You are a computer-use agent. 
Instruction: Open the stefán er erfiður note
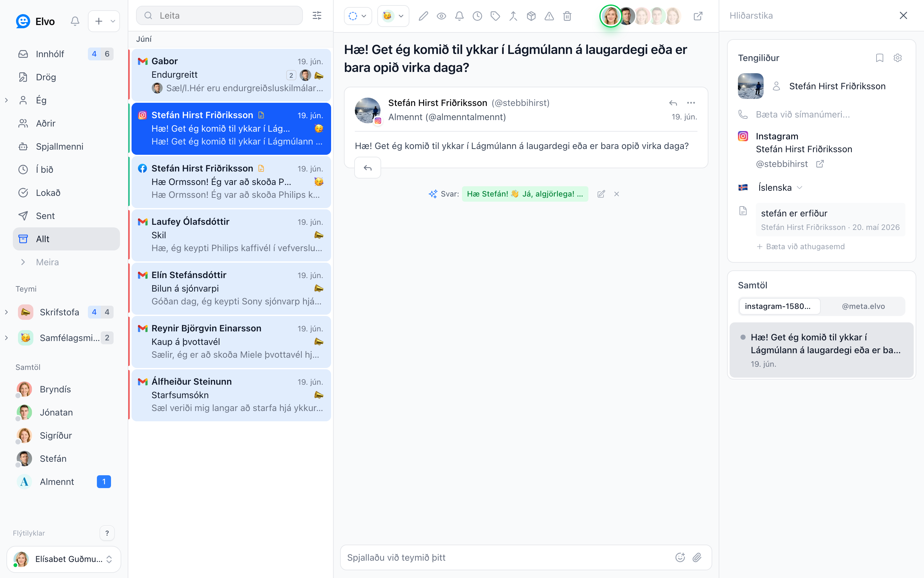(x=830, y=220)
